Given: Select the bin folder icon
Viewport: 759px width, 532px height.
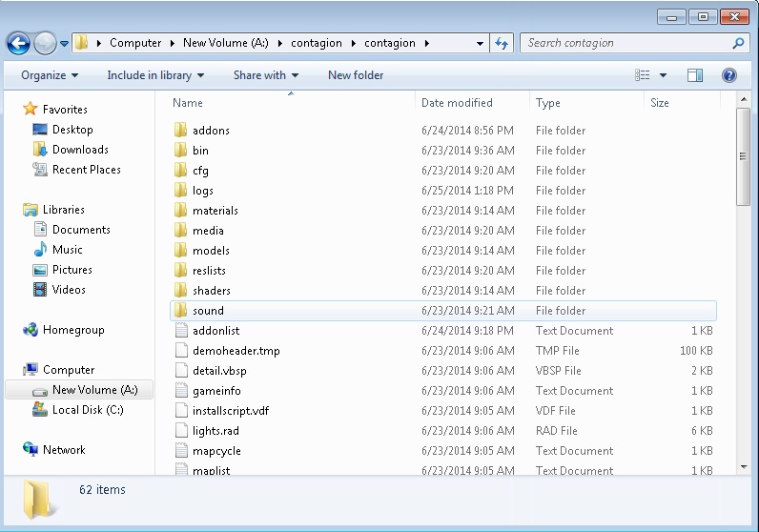Looking at the screenshot, I should 180,150.
